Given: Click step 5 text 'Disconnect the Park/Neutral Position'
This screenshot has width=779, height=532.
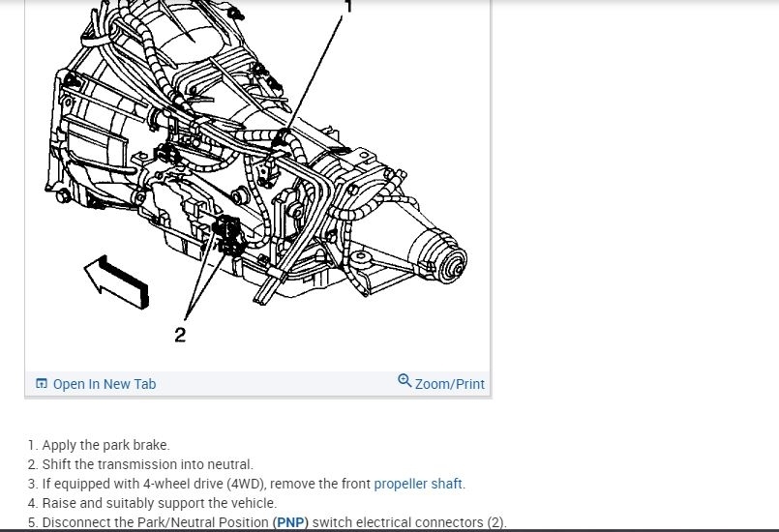Looking at the screenshot, I should [x=155, y=522].
